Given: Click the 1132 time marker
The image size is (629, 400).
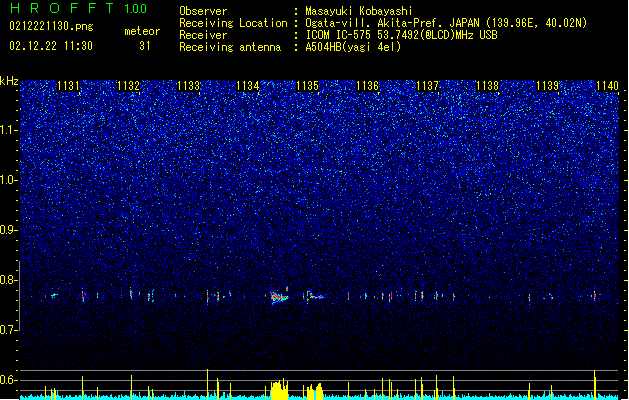Looking at the screenshot, I should (x=128, y=86).
